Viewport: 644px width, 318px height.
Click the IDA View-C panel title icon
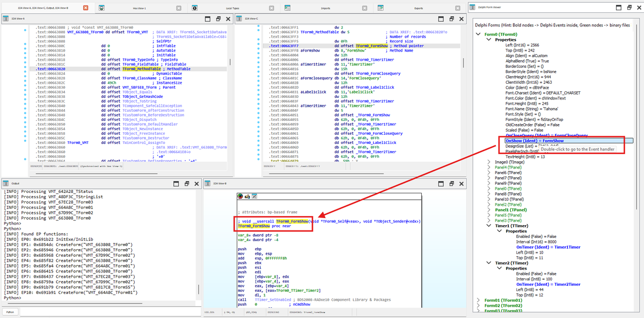click(240, 19)
